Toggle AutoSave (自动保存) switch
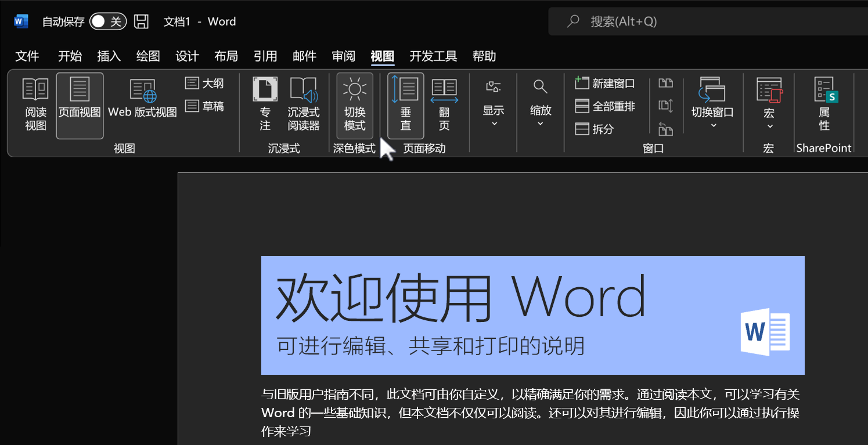This screenshot has height=445, width=868. click(x=108, y=21)
